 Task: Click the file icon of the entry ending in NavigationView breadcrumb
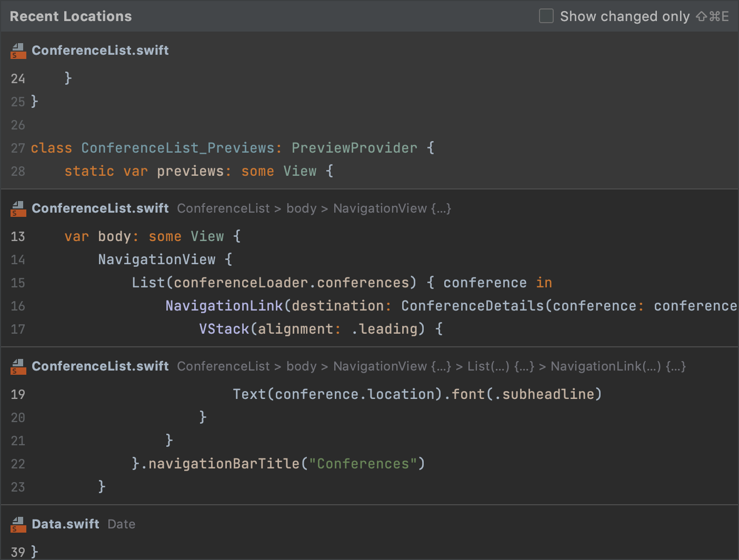(x=18, y=208)
